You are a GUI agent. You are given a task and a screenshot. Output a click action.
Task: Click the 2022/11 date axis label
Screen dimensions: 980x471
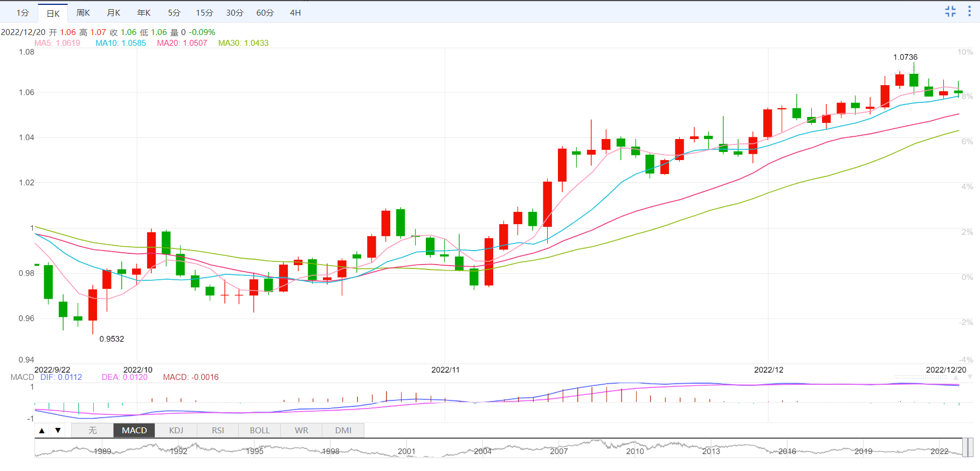pyautogui.click(x=445, y=370)
